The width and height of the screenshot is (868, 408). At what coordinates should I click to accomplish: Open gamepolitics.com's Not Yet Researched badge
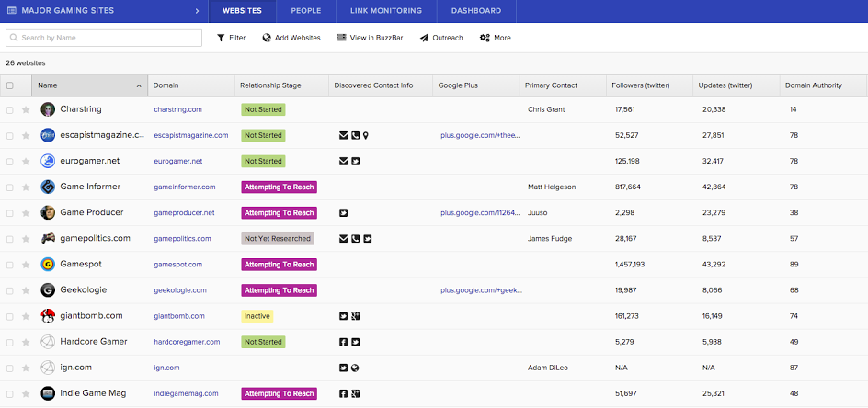pos(278,239)
